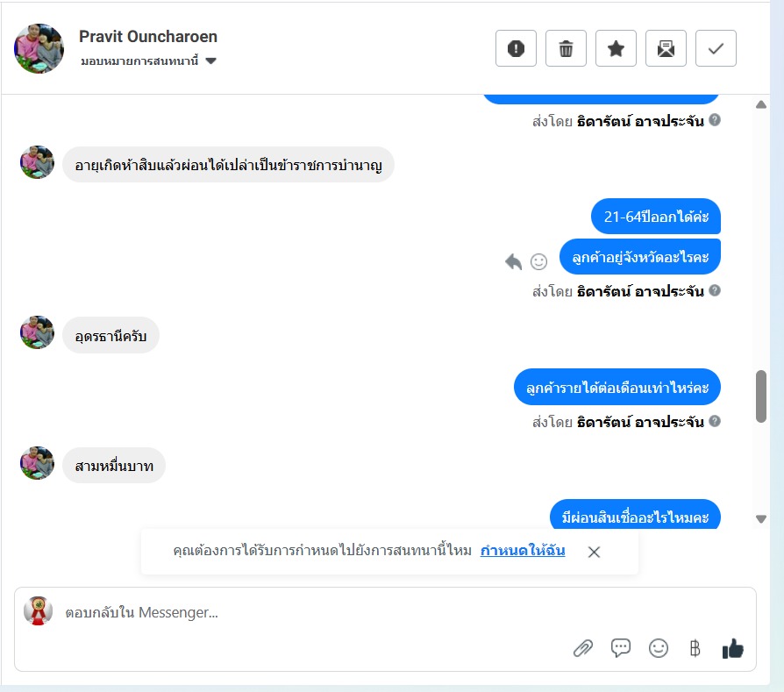Viewport: 784px width, 692px height.
Task: Click the sender info icon under ลูกค้าอยู่จังหวัดอะไรคะ
Action: (715, 290)
